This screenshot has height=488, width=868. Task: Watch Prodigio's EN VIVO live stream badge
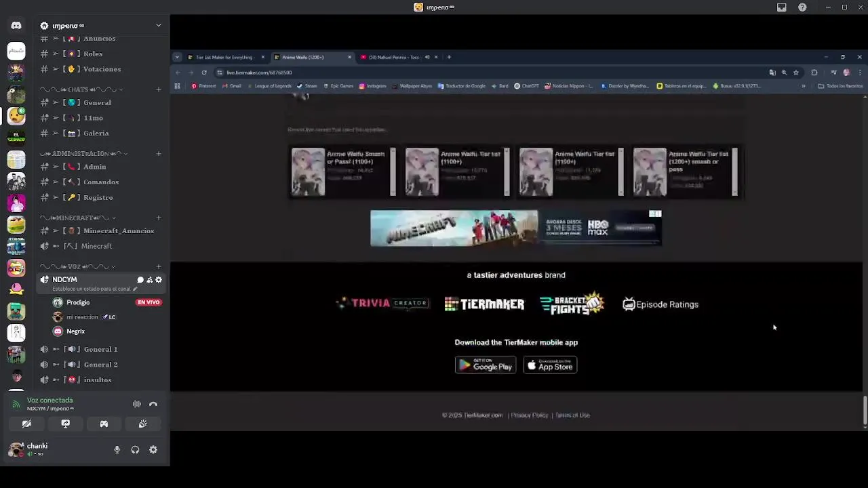(x=149, y=302)
